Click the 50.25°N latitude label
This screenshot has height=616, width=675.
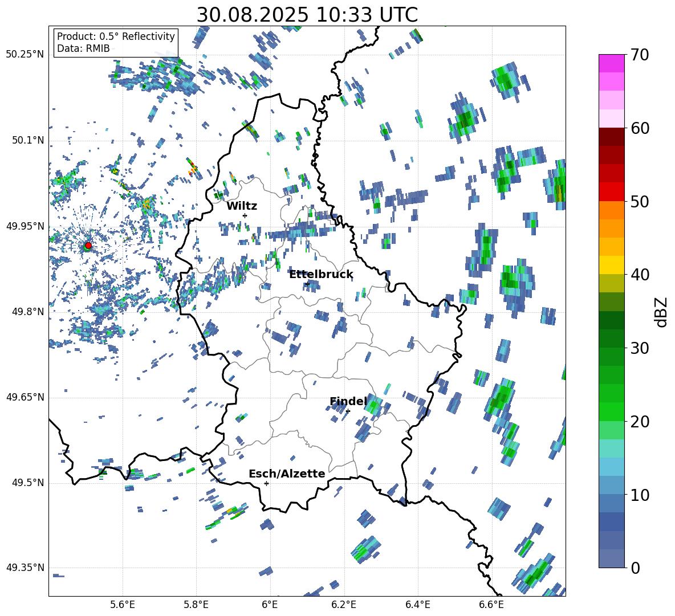(25, 55)
